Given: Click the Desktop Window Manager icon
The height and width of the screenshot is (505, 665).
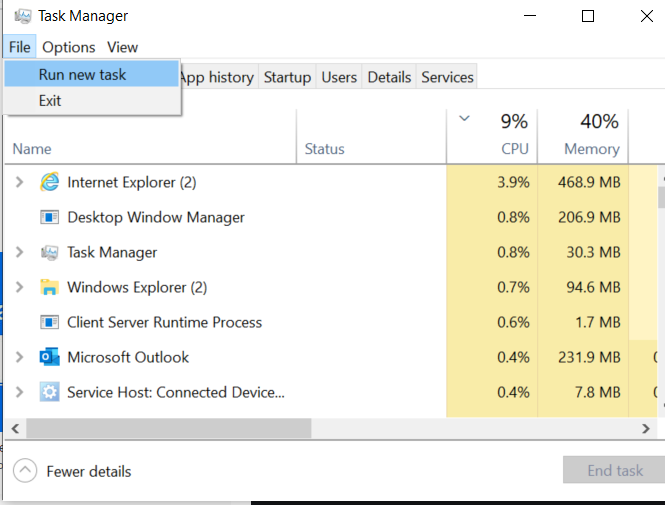Looking at the screenshot, I should 50,218.
